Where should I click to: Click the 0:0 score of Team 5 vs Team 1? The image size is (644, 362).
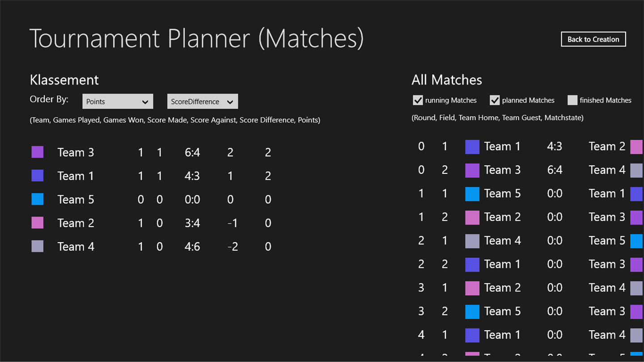[x=555, y=194]
